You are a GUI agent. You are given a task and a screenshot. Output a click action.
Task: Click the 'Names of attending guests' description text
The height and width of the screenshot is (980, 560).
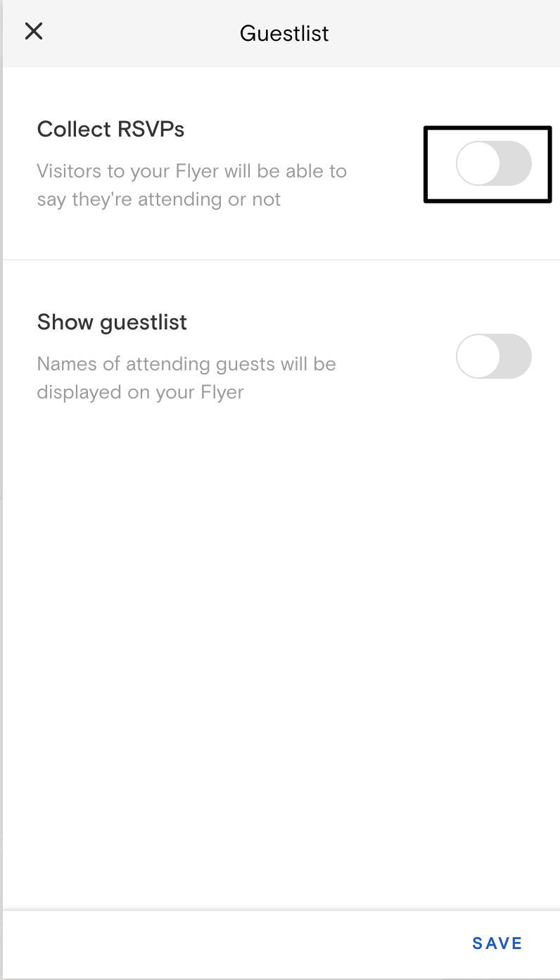pyautogui.click(x=186, y=364)
